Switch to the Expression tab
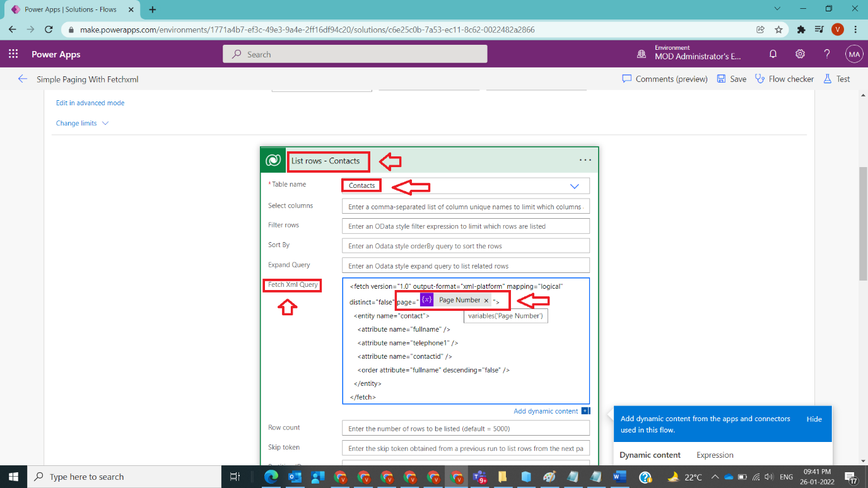Image resolution: width=868 pixels, height=488 pixels. tap(714, 455)
